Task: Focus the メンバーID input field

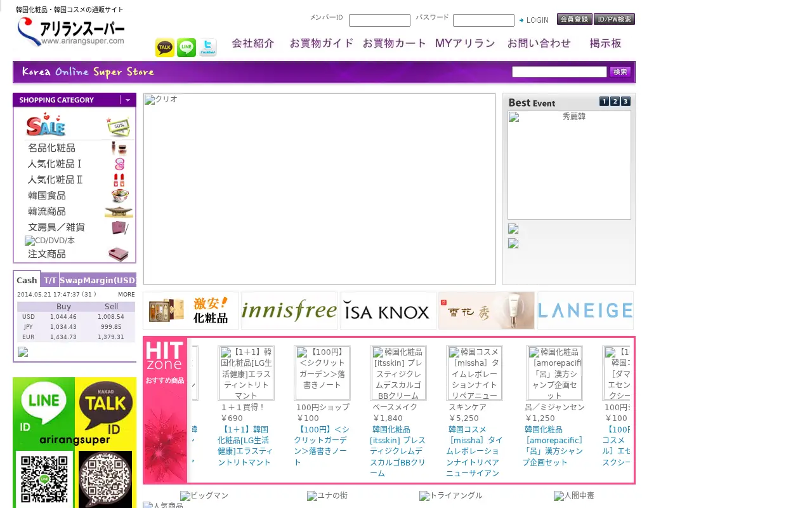Action: tap(379, 20)
